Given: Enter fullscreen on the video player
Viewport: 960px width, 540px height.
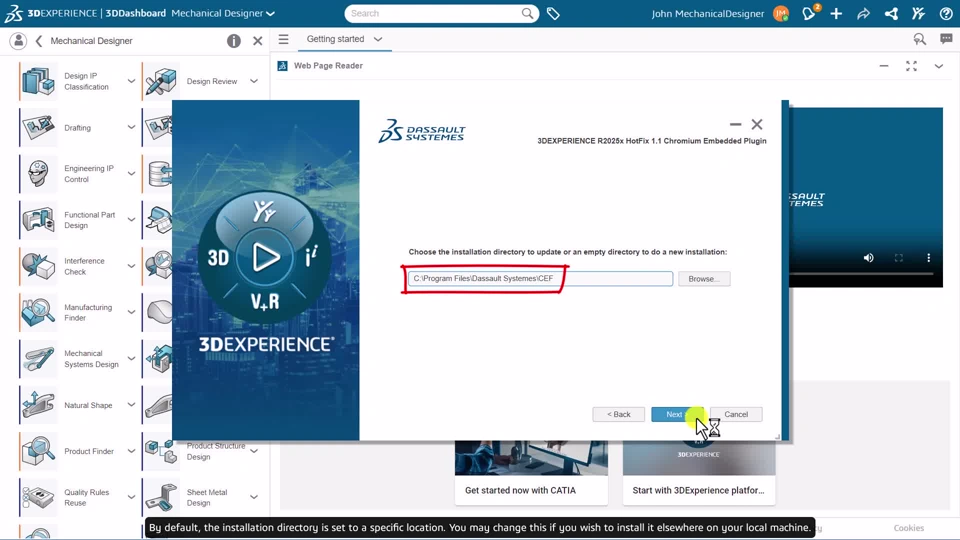Looking at the screenshot, I should point(899,258).
